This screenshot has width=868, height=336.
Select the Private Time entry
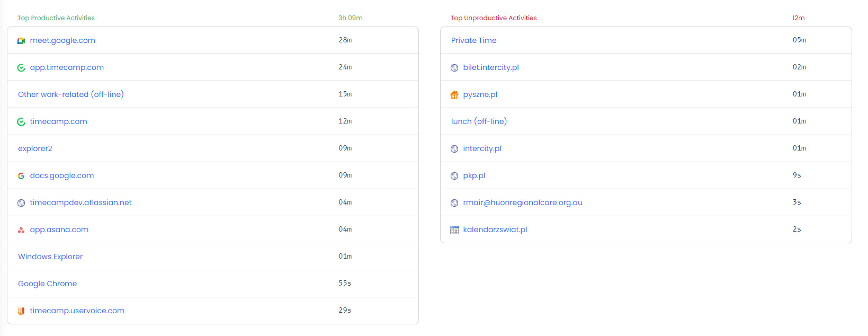point(474,40)
